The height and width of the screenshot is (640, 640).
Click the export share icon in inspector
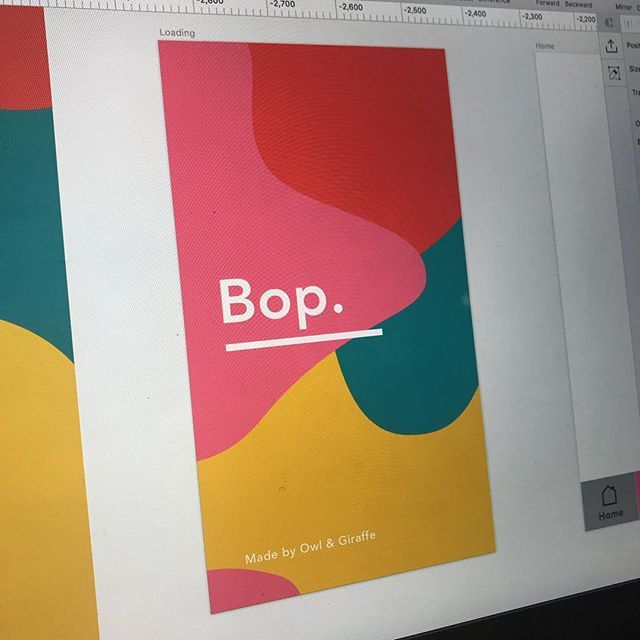click(x=611, y=46)
